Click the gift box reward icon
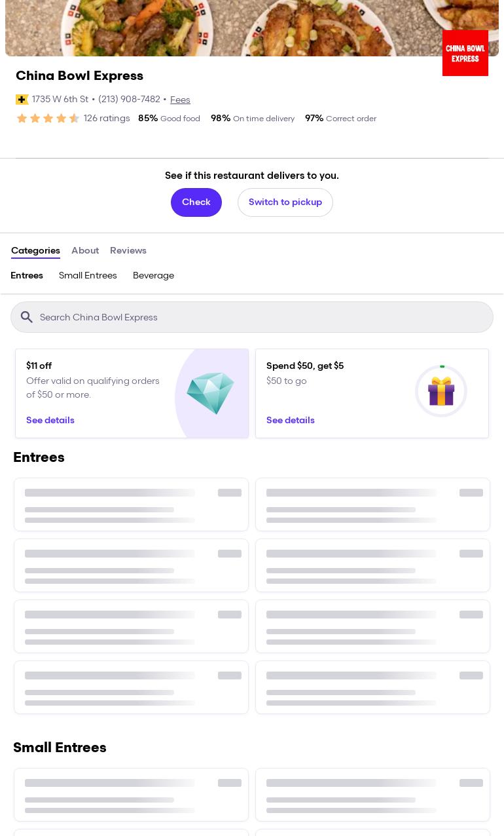 click(441, 391)
